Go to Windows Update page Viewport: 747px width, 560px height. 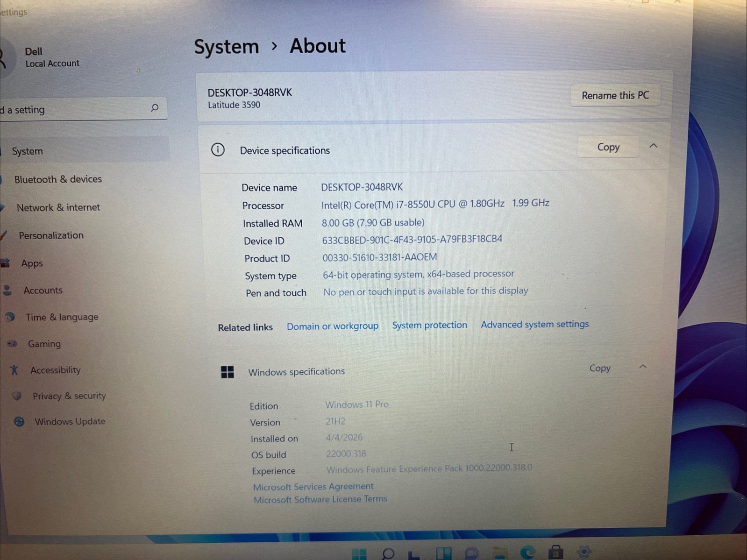[x=70, y=422]
